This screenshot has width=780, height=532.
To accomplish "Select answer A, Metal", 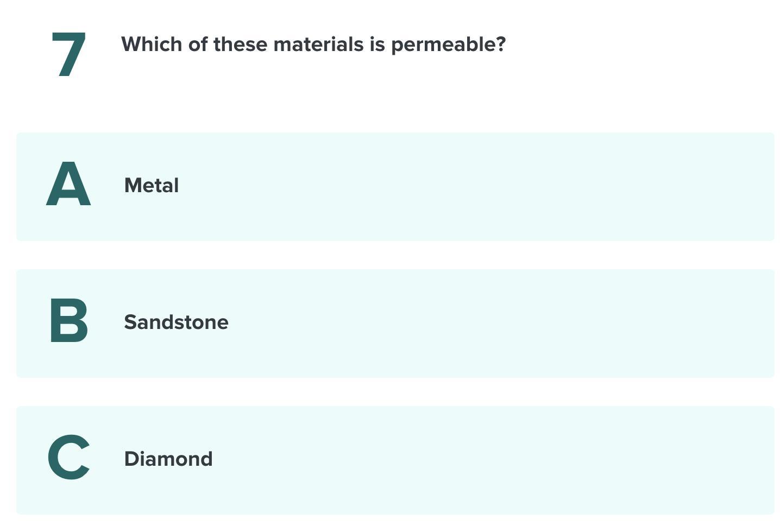I will tap(395, 186).
